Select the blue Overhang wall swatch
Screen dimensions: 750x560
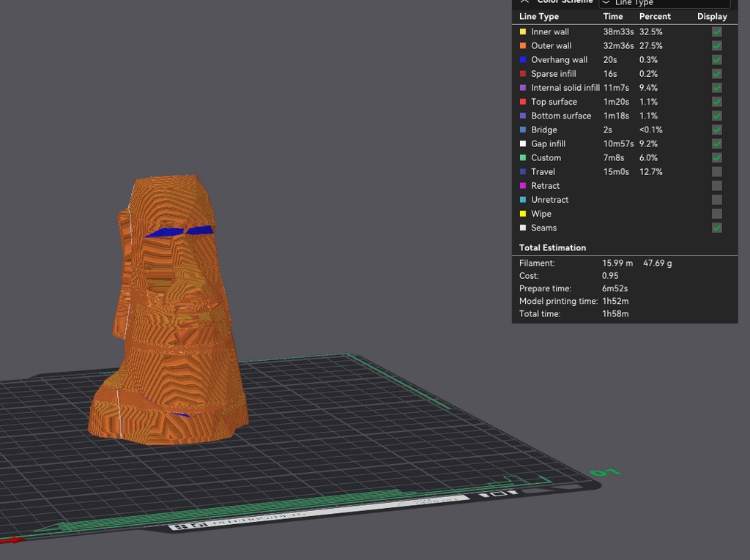click(523, 60)
